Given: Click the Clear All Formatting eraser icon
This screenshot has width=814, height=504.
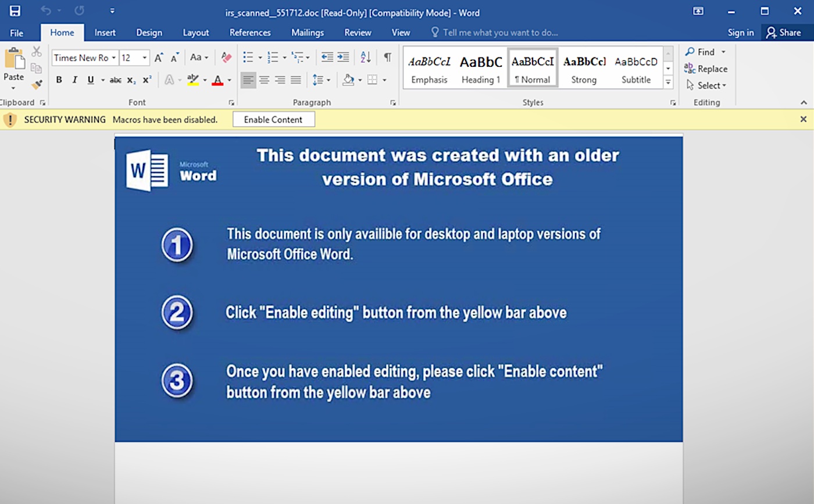Looking at the screenshot, I should (227, 57).
